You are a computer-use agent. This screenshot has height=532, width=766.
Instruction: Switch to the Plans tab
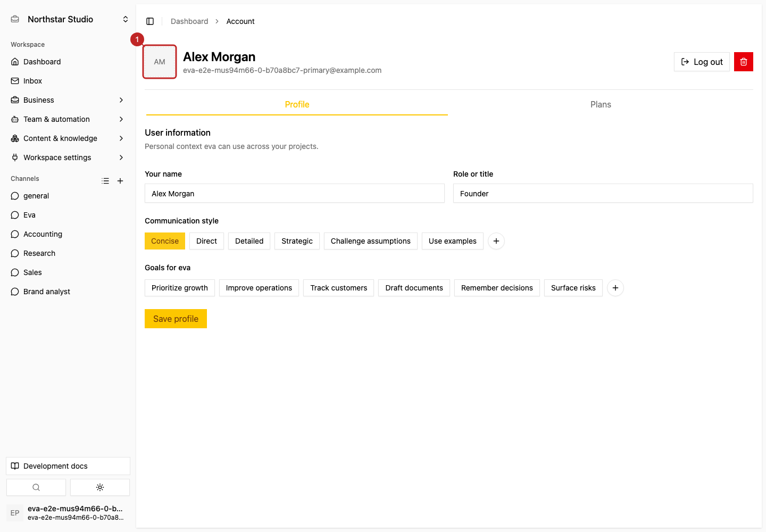[x=601, y=104]
